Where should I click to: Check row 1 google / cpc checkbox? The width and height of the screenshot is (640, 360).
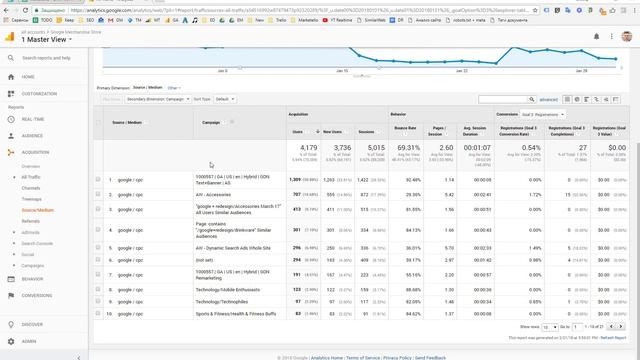pos(98,179)
